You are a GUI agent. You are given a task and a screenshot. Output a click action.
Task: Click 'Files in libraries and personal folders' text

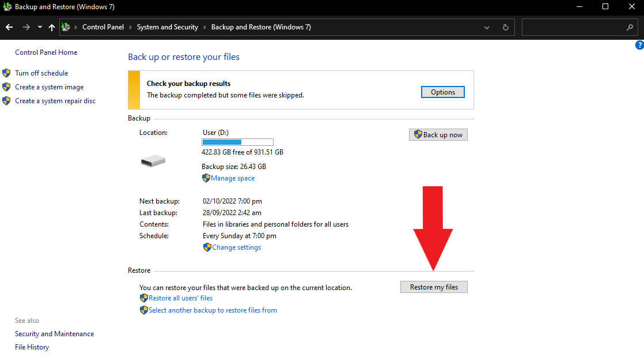(275, 224)
